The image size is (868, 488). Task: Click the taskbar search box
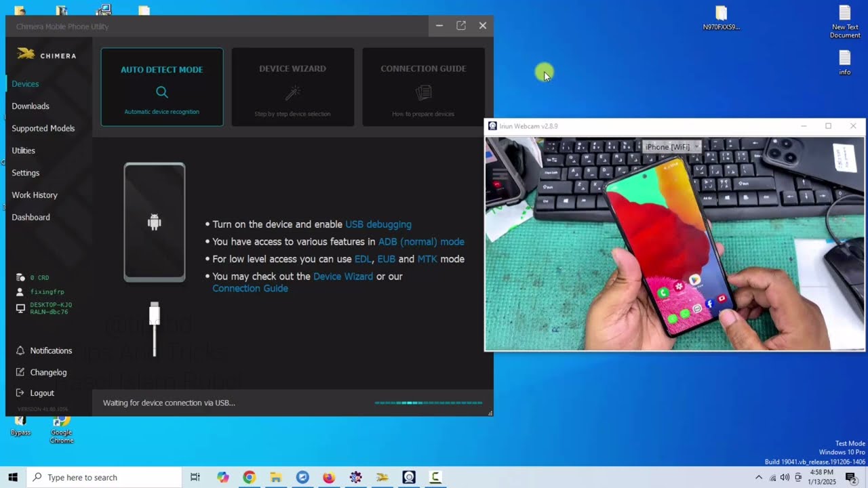104,477
